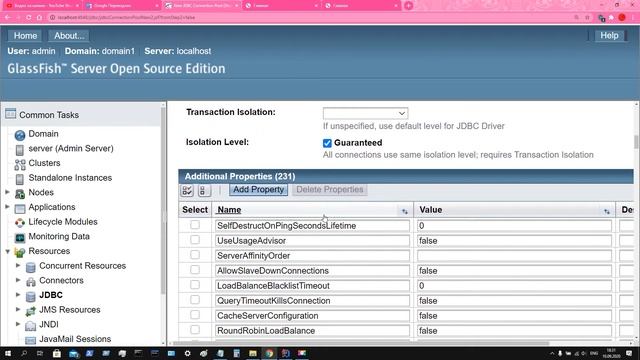This screenshot has height=360, width=640.
Task: Click the Monitoring Data icon
Action: click(x=20, y=237)
